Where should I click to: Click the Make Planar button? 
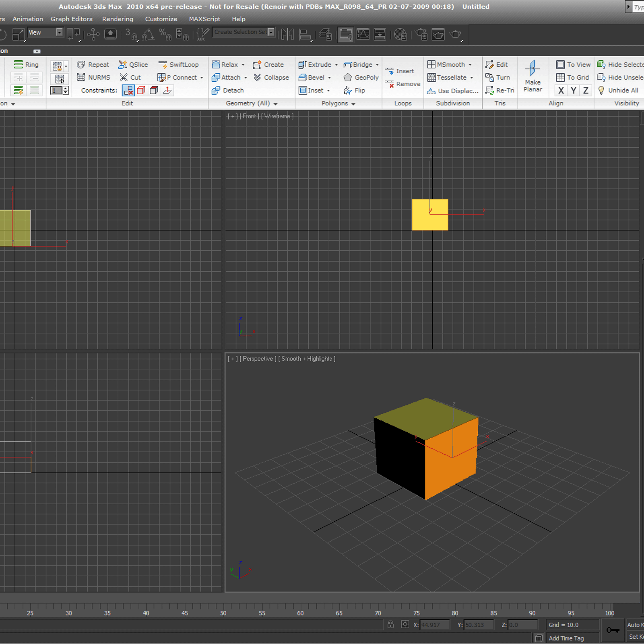[x=533, y=76]
